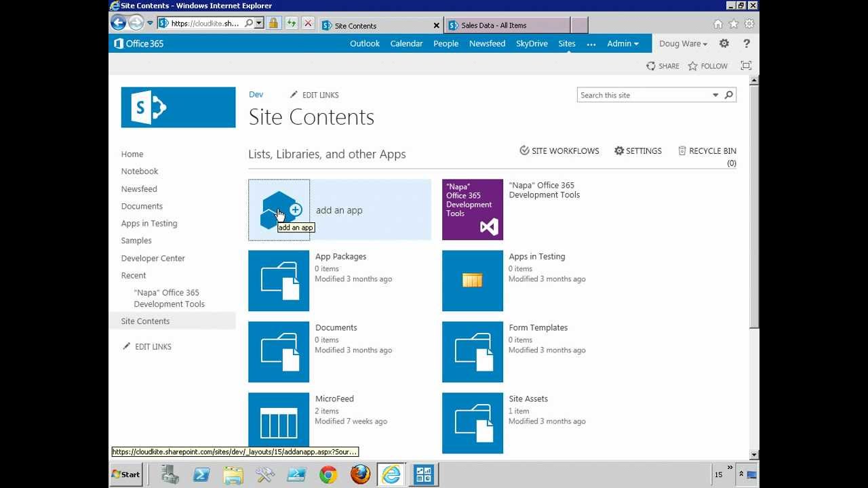
Task: Open the search scope dropdown arrow
Action: pos(715,95)
